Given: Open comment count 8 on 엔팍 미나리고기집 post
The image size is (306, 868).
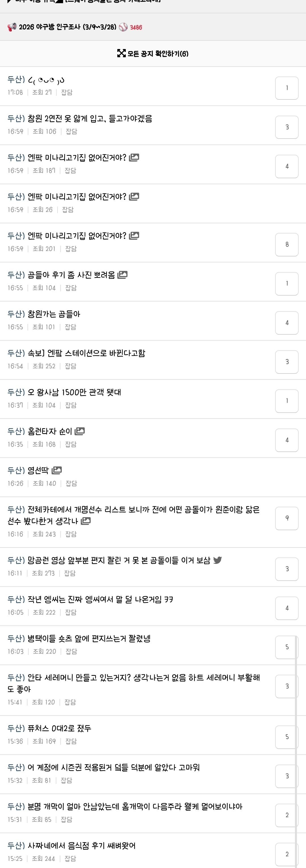Looking at the screenshot, I should point(286,244).
